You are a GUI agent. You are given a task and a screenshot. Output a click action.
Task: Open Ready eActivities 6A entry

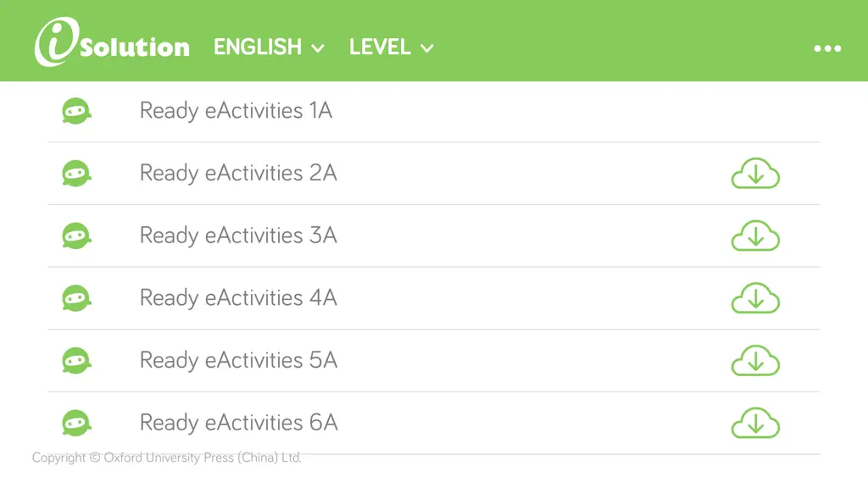coord(238,424)
